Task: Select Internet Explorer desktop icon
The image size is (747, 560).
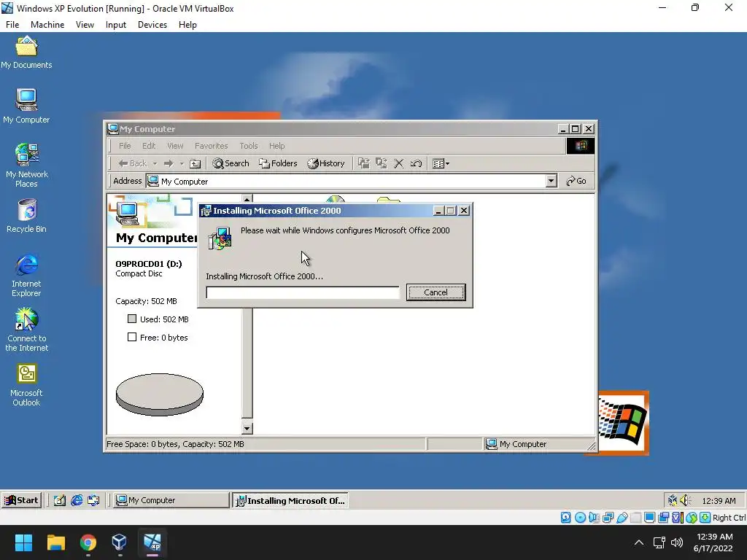Action: point(26,275)
